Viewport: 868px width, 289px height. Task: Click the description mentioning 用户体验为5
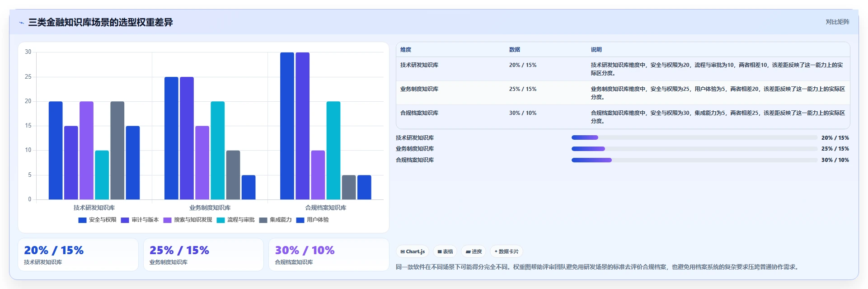point(718,93)
